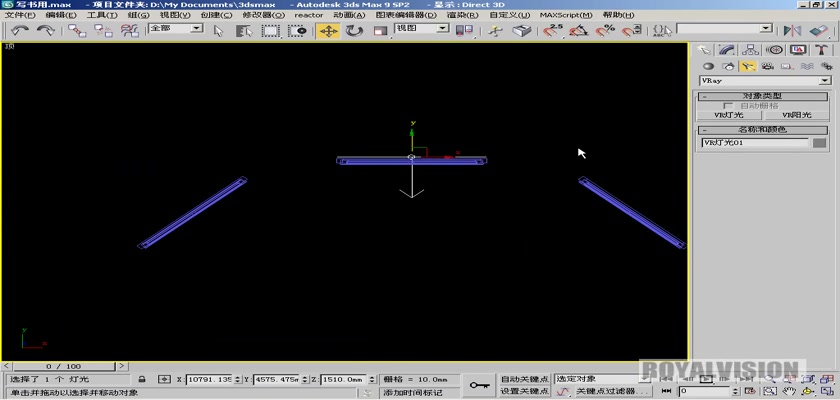
Task: Open the 渲染 menu
Action: [461, 15]
